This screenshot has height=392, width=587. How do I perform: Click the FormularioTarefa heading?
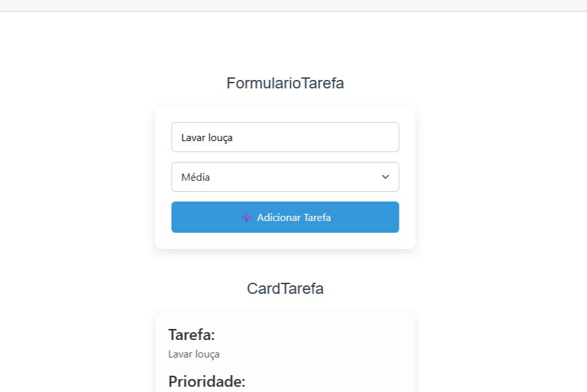coord(285,83)
